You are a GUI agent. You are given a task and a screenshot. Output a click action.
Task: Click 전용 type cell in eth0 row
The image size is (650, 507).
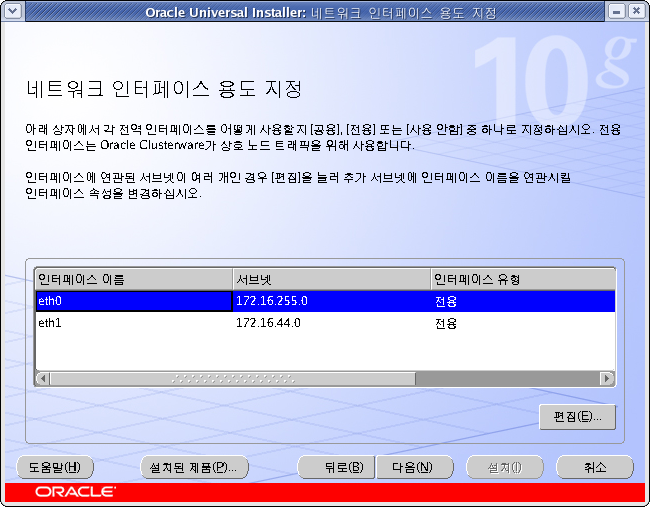click(523, 301)
